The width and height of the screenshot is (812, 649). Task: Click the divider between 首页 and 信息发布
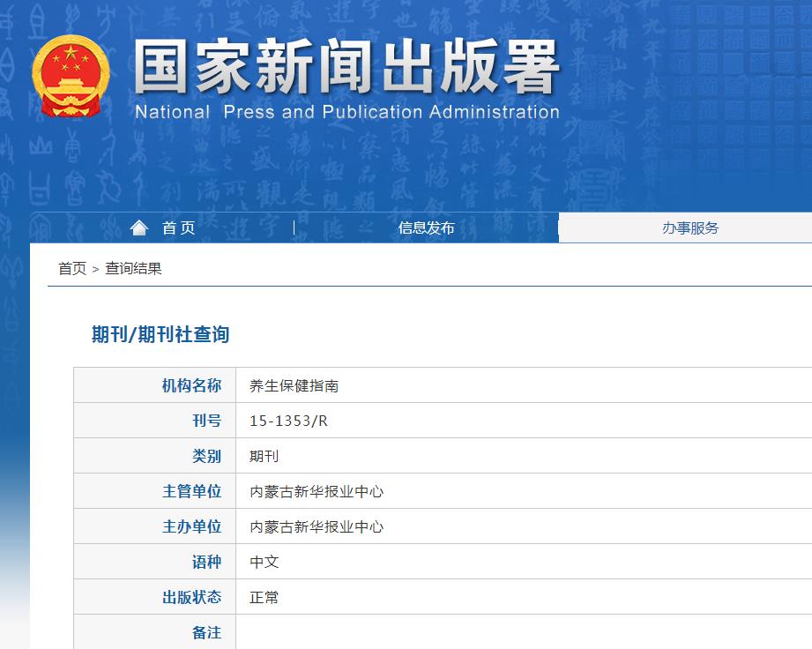[294, 227]
